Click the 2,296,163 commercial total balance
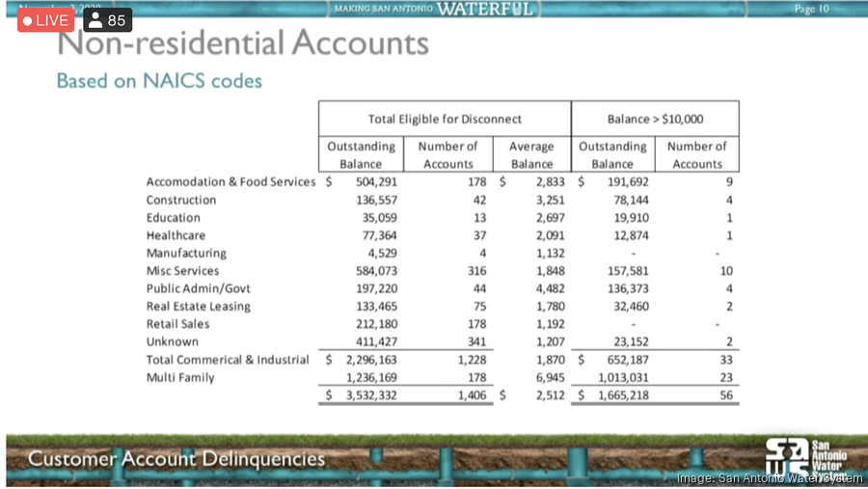This screenshot has width=868, height=489. tap(371, 360)
